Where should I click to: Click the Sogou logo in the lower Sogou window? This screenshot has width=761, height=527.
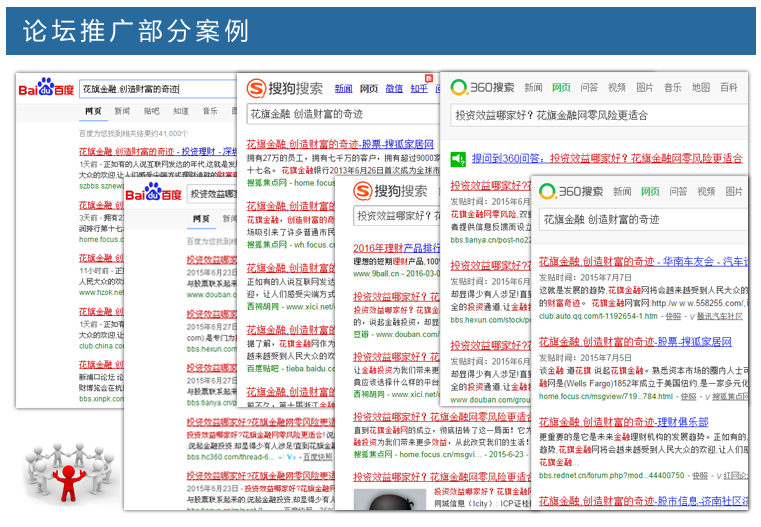(390, 191)
